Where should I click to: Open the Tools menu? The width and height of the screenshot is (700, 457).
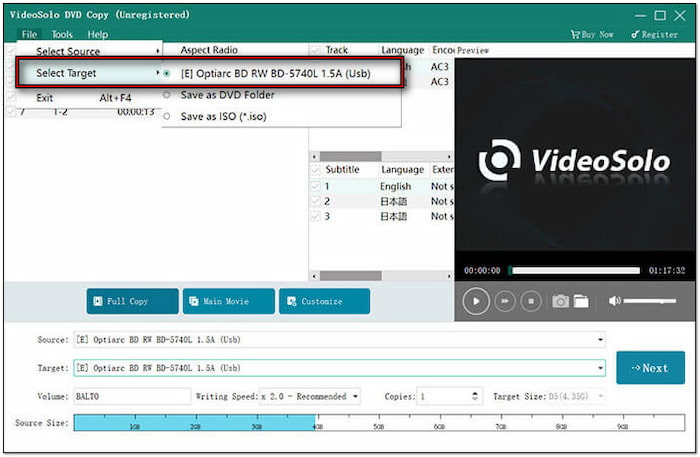click(x=62, y=34)
